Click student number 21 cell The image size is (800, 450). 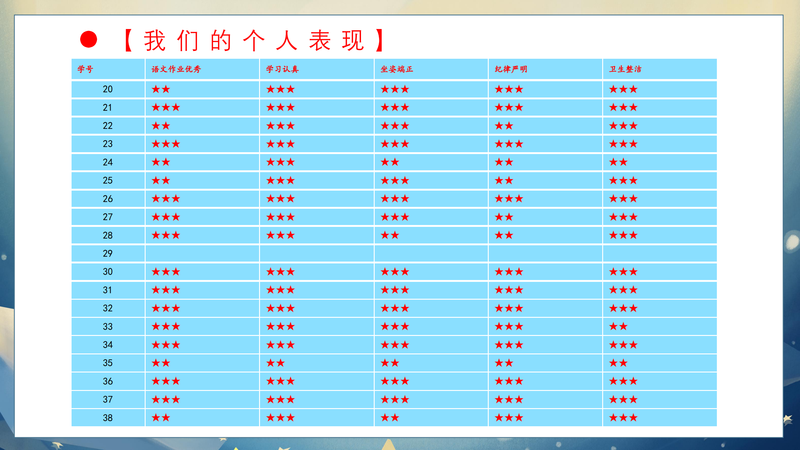coord(108,108)
